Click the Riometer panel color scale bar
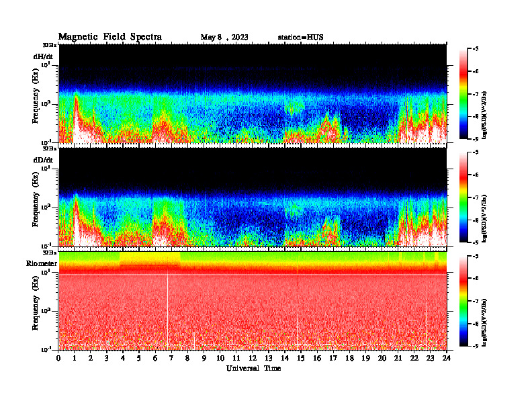 [x=463, y=301]
